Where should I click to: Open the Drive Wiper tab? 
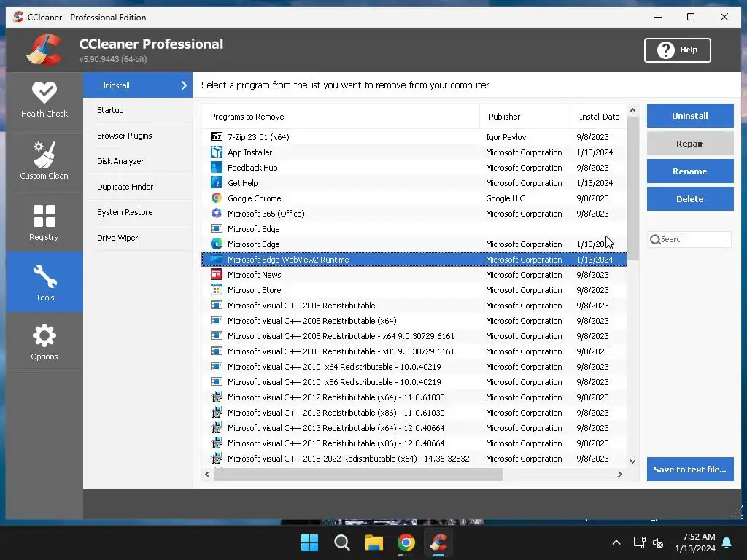[138, 238]
